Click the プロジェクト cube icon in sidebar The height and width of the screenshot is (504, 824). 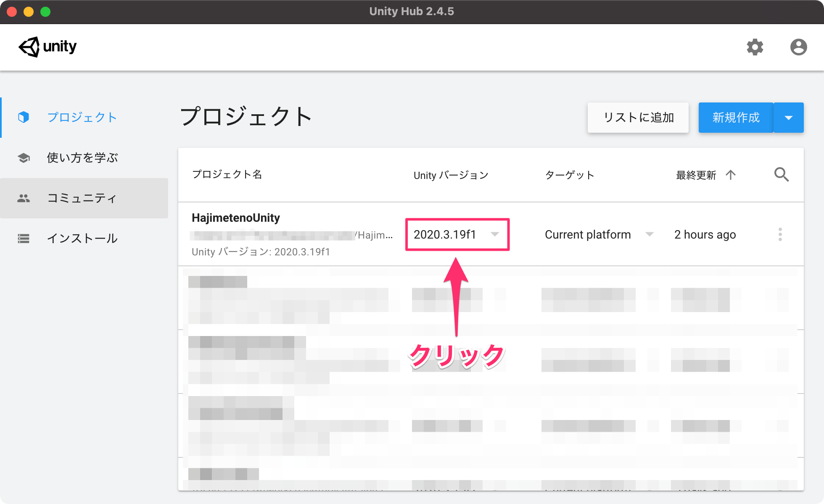pyautogui.click(x=24, y=117)
